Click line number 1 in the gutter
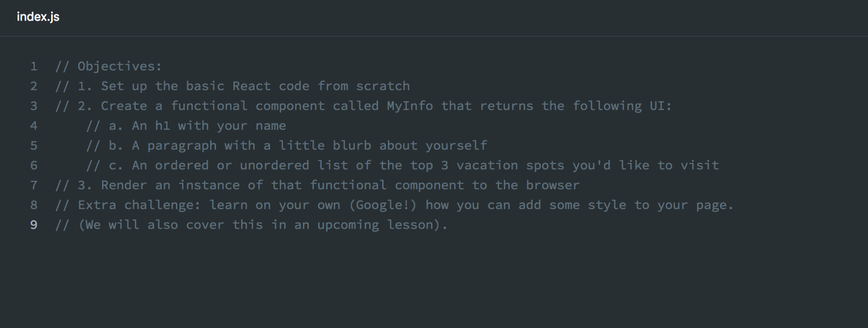This screenshot has height=328, width=868. [34, 66]
